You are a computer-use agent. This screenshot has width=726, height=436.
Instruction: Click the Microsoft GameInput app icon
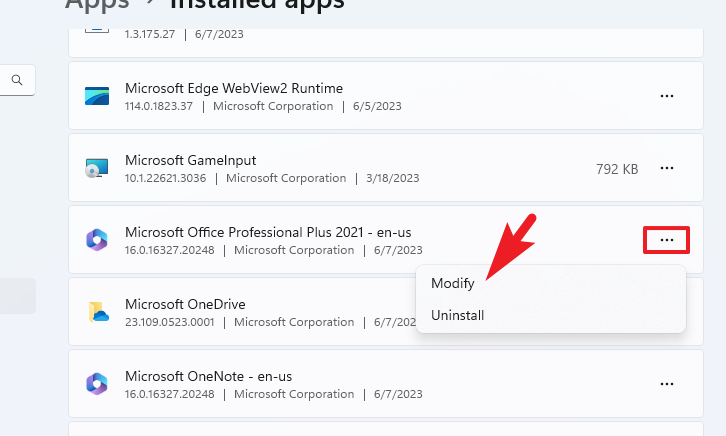(x=97, y=168)
